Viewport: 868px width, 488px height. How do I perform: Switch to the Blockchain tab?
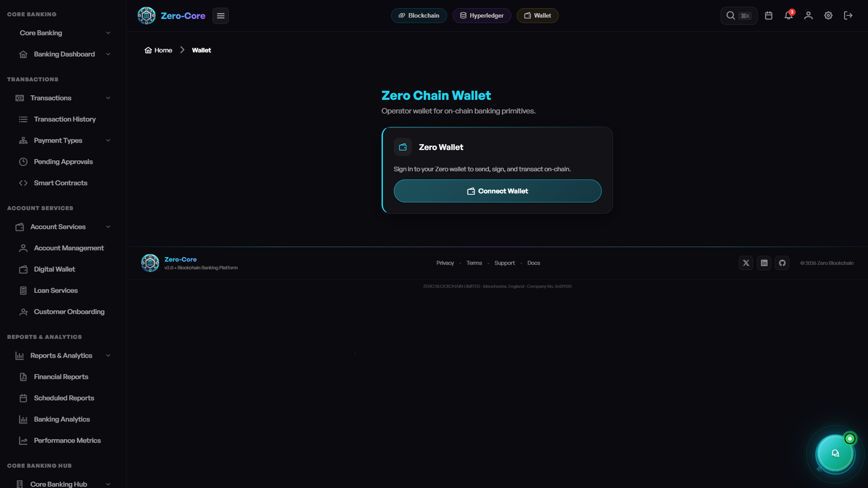coord(419,16)
